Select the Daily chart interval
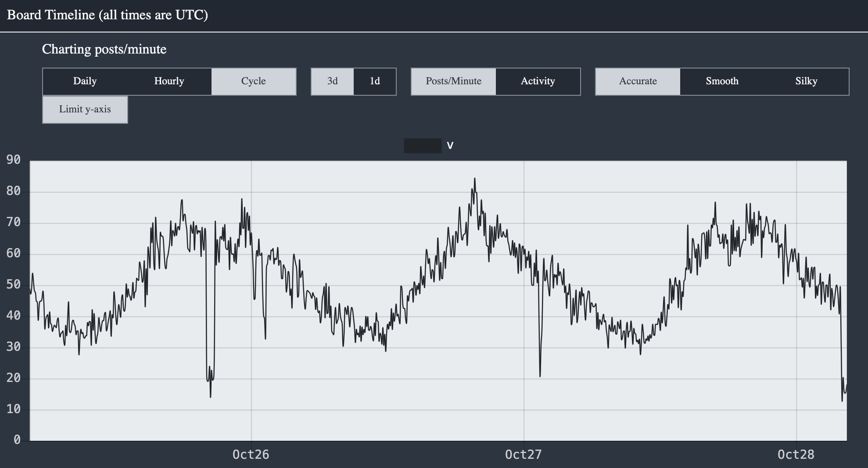 pos(85,81)
